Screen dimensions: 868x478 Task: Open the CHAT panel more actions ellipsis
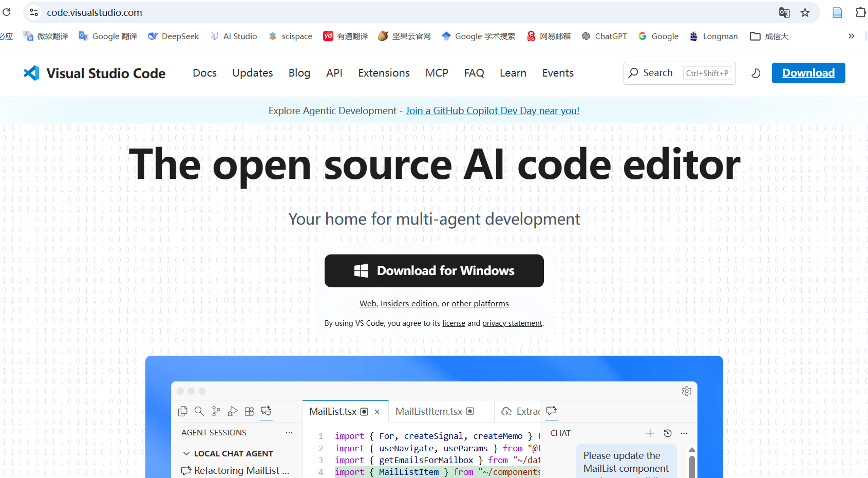(x=684, y=433)
